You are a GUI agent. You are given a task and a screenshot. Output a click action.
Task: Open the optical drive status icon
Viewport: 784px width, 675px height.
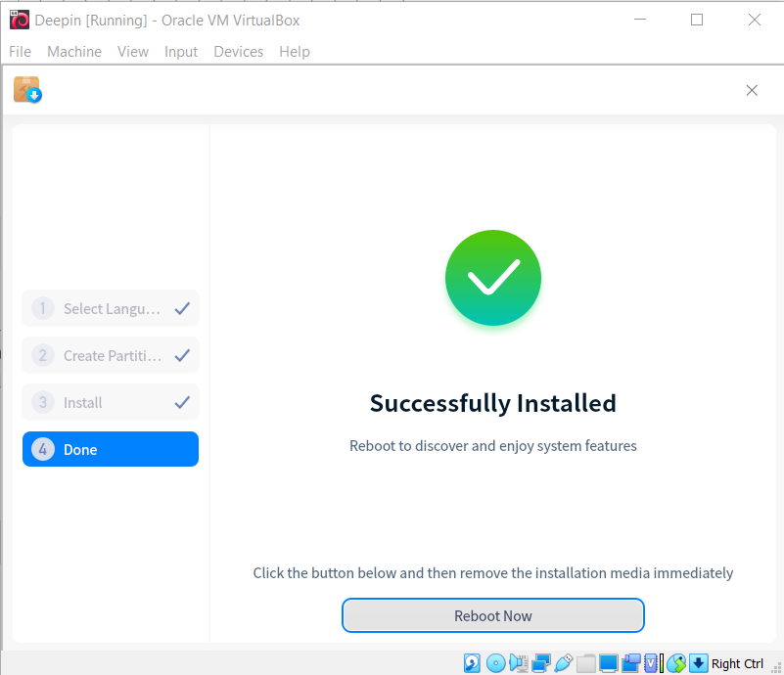tap(495, 663)
